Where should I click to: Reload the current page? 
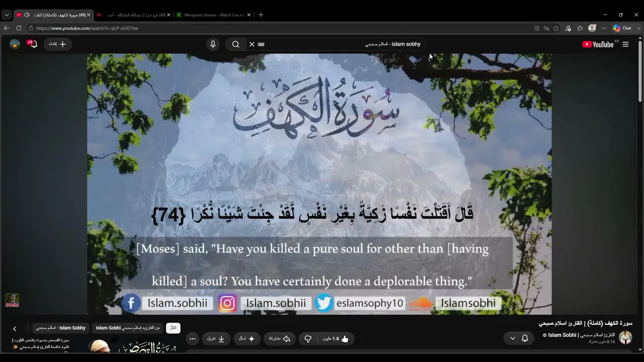pyautogui.click(x=19, y=28)
